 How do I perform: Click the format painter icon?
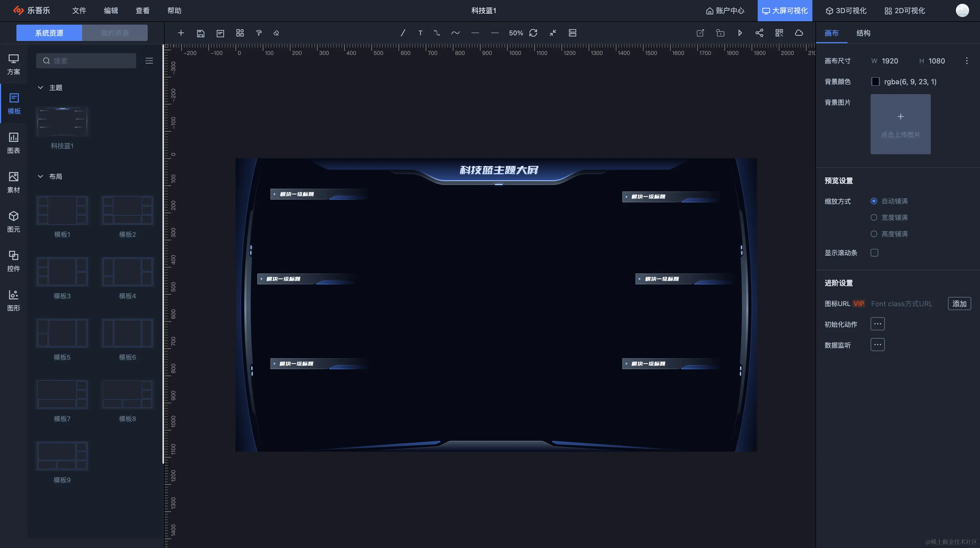pos(259,33)
